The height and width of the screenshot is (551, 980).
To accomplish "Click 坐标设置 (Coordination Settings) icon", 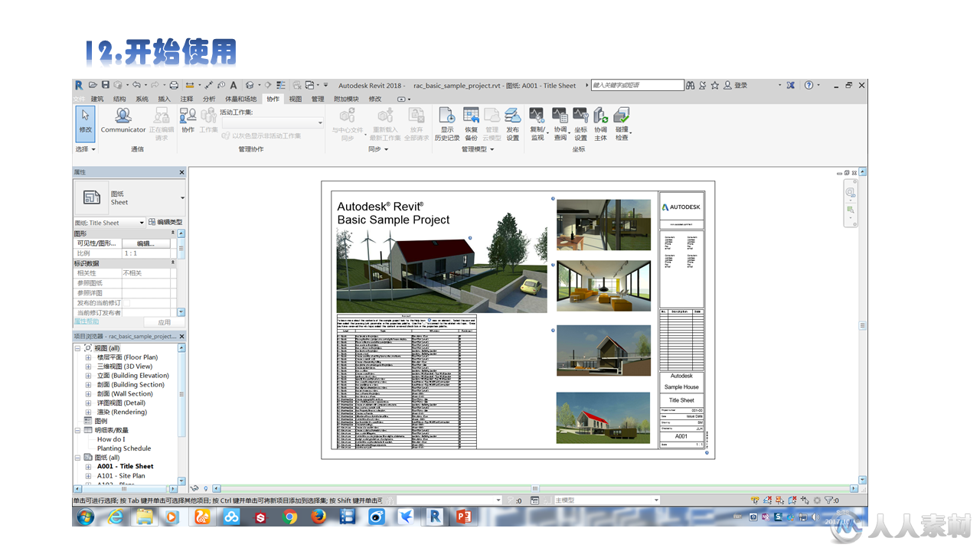I will (x=581, y=124).
